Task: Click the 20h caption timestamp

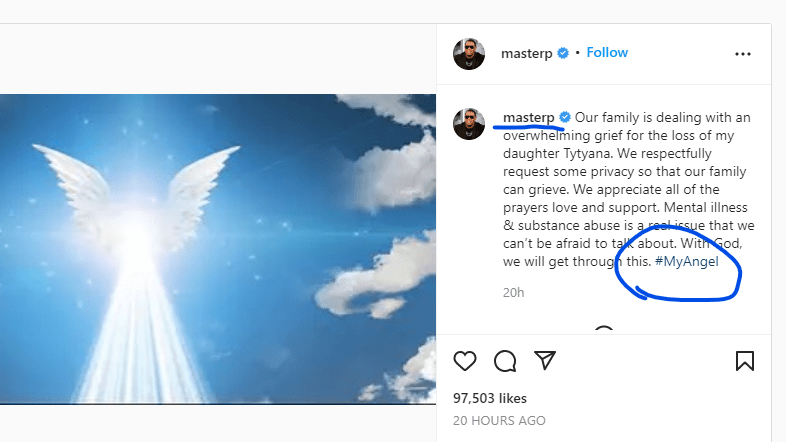Action: coord(514,293)
